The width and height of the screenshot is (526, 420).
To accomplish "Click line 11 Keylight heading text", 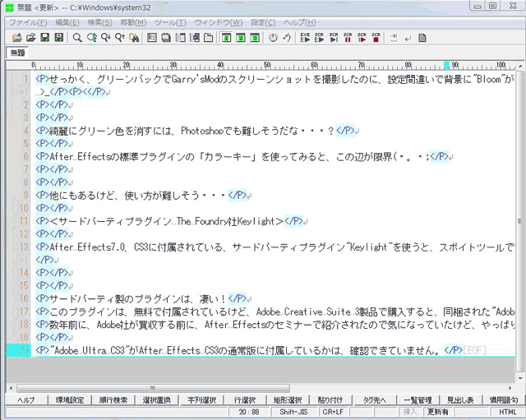I will [164, 220].
